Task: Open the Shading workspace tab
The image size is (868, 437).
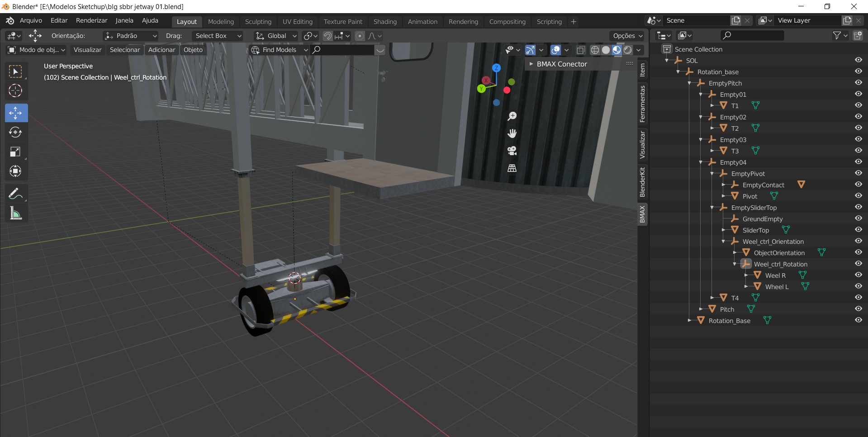Action: [384, 22]
